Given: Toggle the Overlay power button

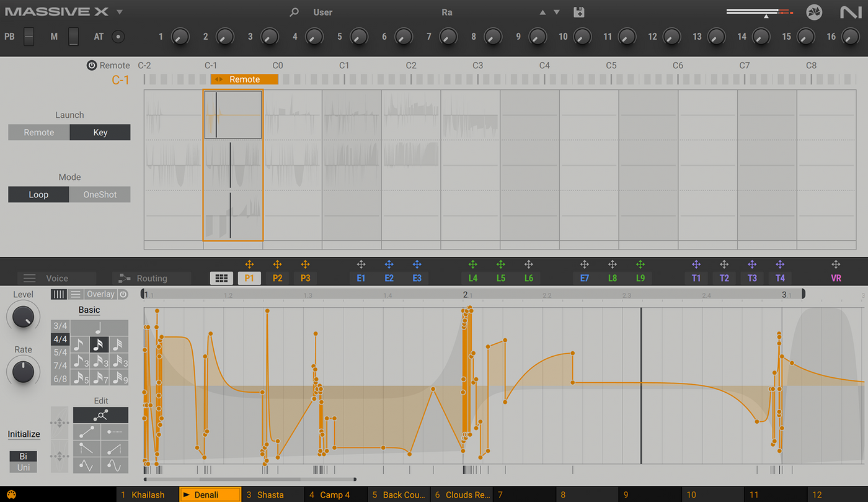Looking at the screenshot, I should point(123,294).
